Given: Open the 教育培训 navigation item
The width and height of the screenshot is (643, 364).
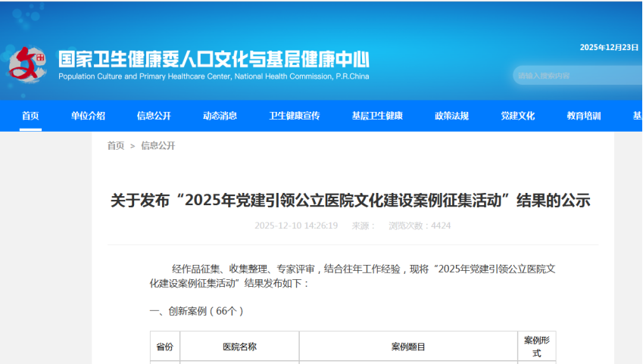Looking at the screenshot, I should pos(583,116).
